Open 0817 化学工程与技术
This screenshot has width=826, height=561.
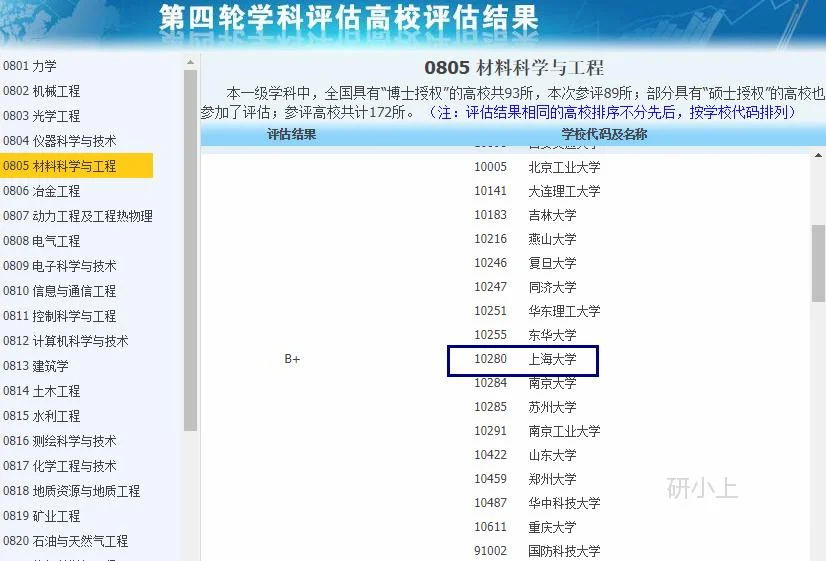[x=60, y=466]
